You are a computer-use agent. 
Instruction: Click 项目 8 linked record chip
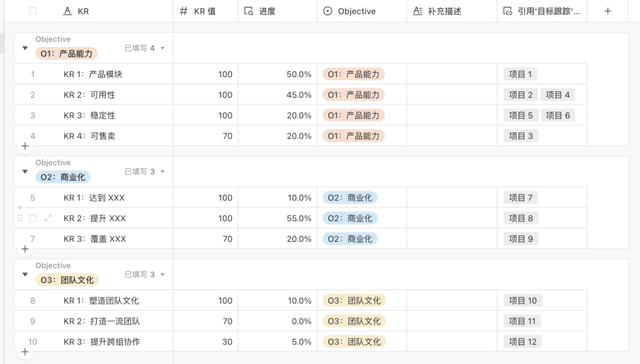point(521,218)
